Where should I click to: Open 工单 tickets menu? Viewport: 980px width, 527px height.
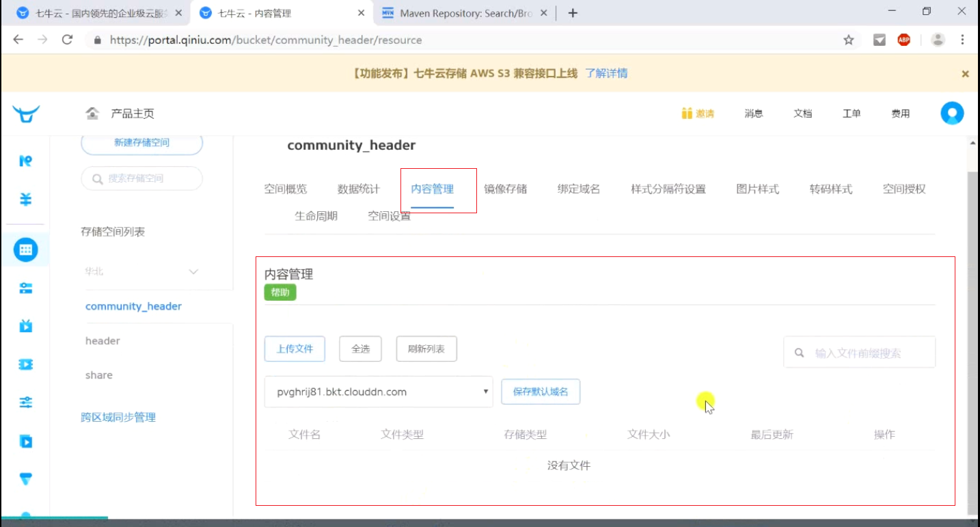coord(852,113)
